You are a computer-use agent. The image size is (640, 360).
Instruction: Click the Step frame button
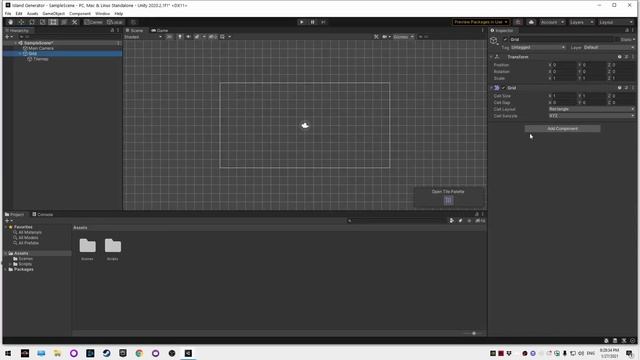click(323, 22)
